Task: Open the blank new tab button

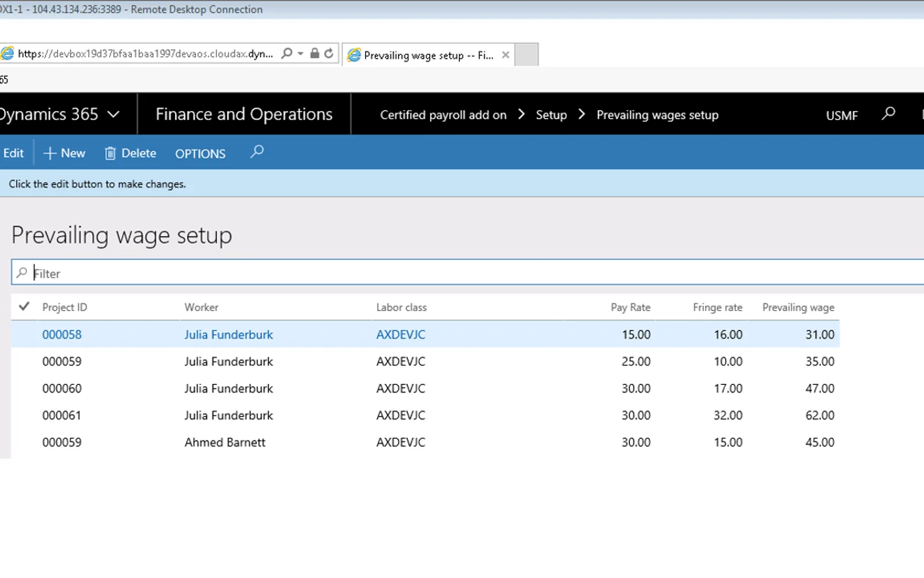Action: 526,55
